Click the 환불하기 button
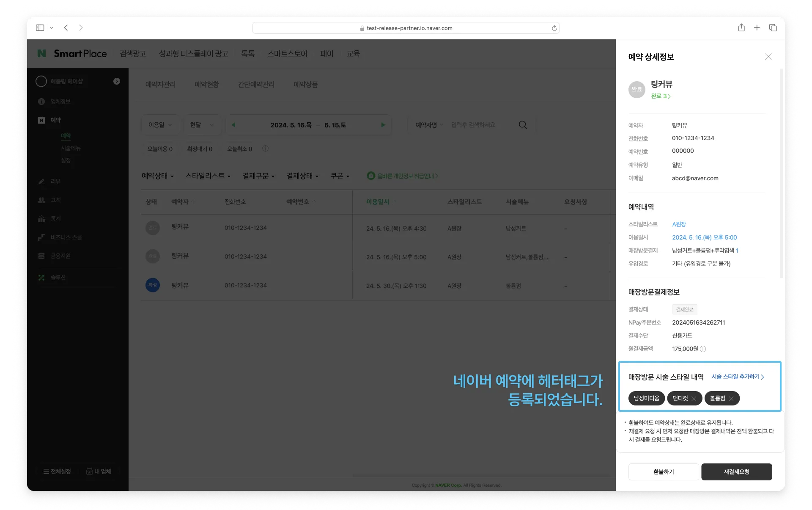This screenshot has width=812, height=510. click(663, 472)
